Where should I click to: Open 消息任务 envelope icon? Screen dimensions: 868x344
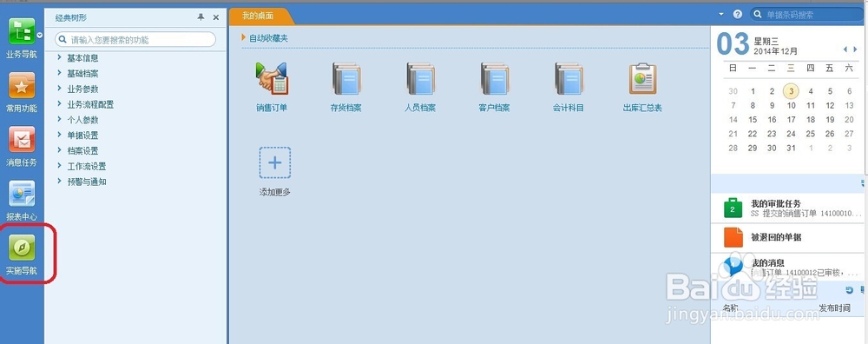(x=22, y=139)
